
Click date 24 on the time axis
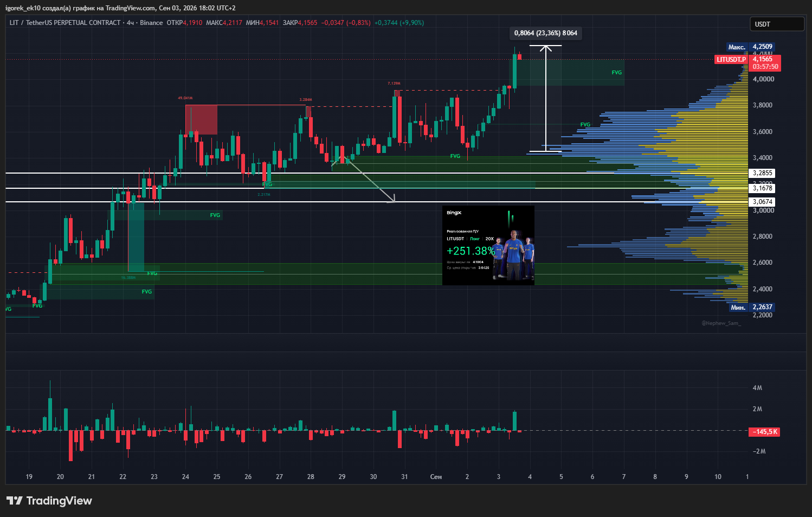click(185, 477)
